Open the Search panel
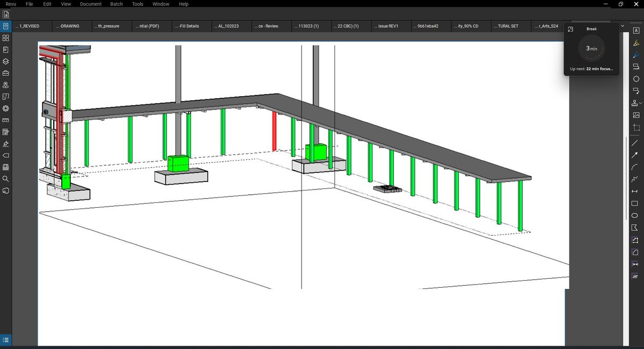The image size is (644, 349). point(5,179)
